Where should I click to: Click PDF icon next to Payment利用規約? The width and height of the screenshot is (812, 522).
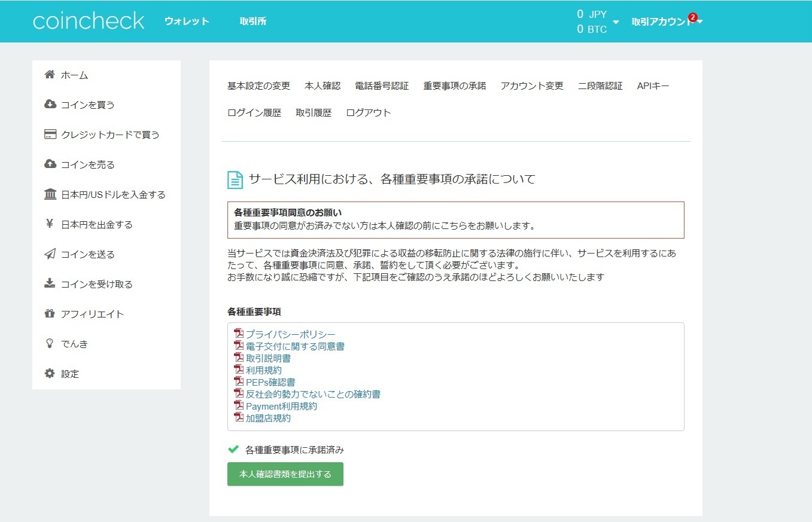pos(239,405)
